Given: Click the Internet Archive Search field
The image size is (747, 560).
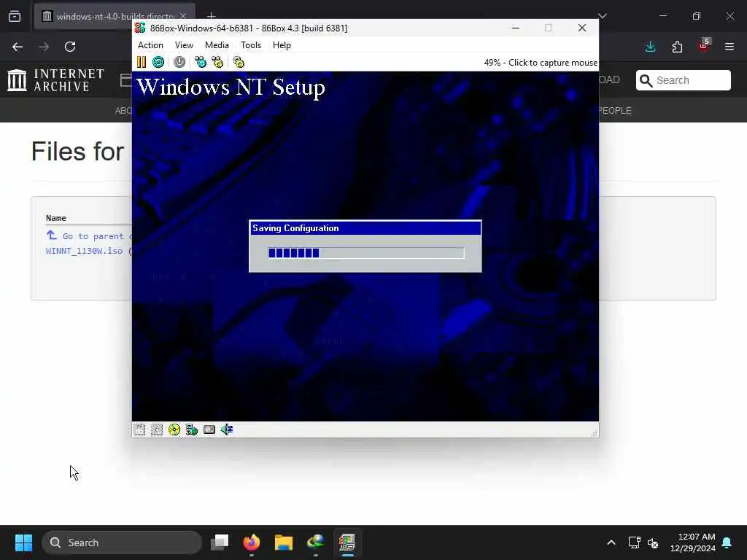Looking at the screenshot, I should click(683, 80).
